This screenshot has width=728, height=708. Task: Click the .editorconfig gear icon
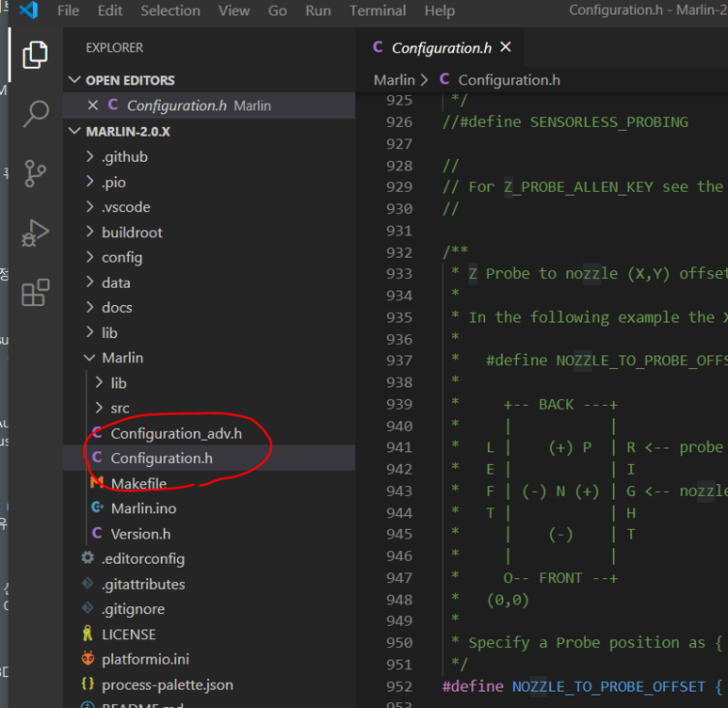pyautogui.click(x=88, y=557)
